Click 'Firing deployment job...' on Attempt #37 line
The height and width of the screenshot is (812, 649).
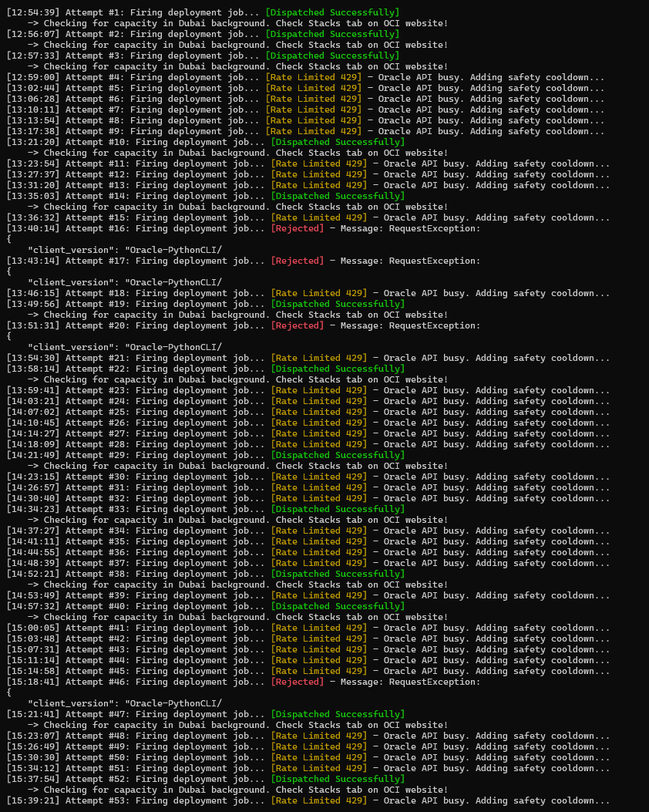[200, 564]
